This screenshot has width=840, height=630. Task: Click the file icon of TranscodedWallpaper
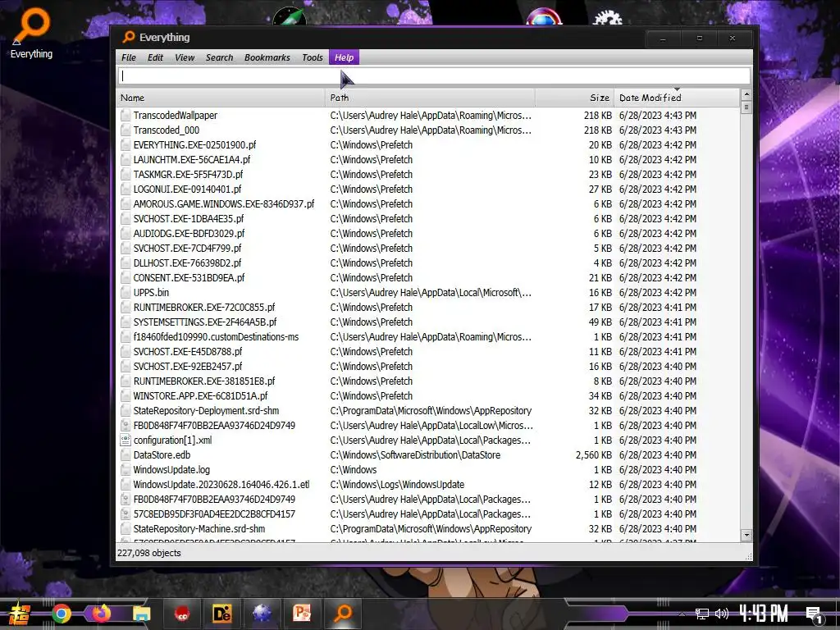126,115
